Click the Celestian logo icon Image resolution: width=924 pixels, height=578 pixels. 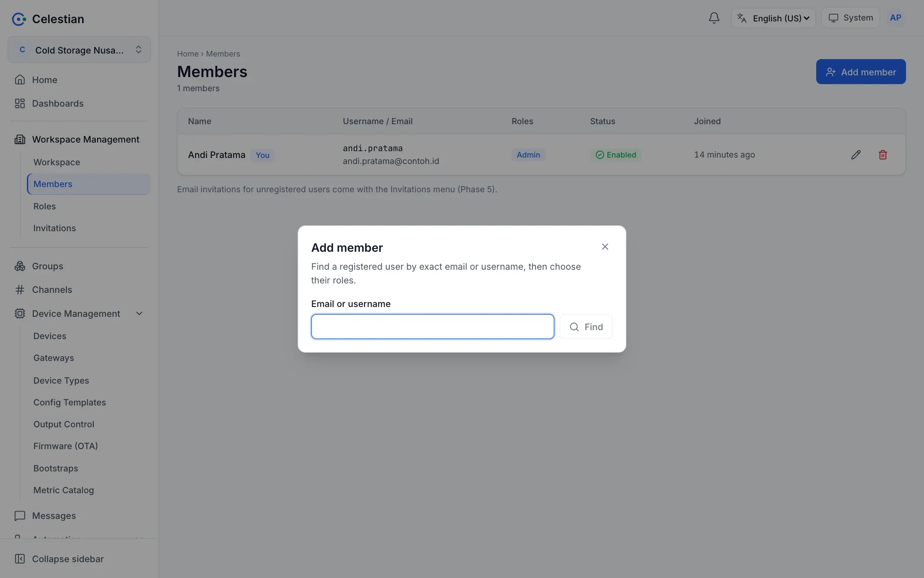19,19
